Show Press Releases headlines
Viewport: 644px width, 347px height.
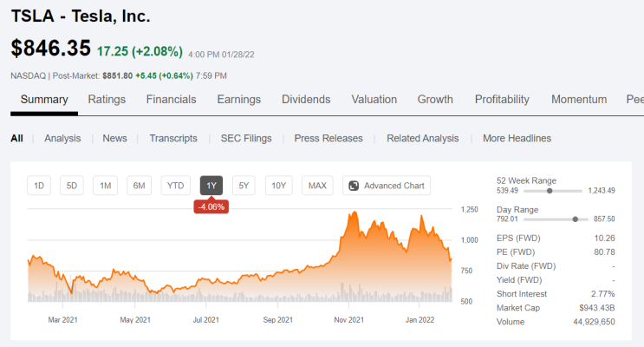point(329,139)
